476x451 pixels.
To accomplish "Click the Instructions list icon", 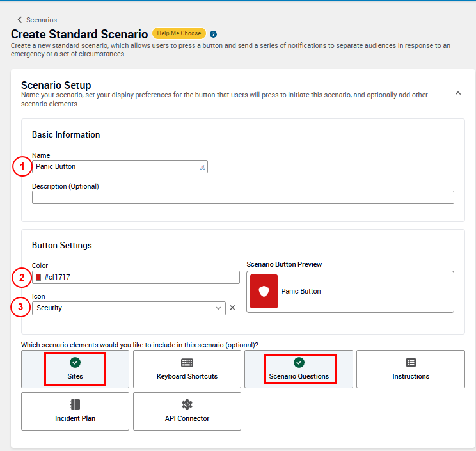I will click(x=411, y=363).
